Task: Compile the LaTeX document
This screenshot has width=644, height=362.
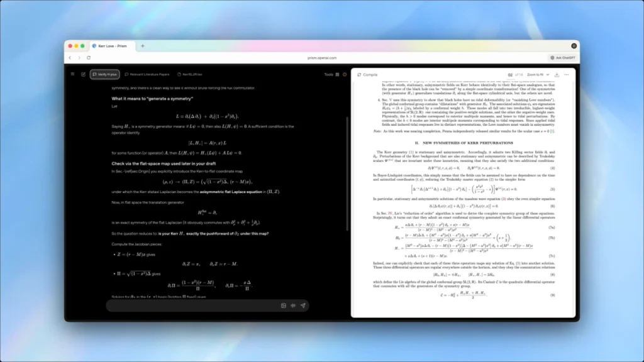Action: [367, 74]
